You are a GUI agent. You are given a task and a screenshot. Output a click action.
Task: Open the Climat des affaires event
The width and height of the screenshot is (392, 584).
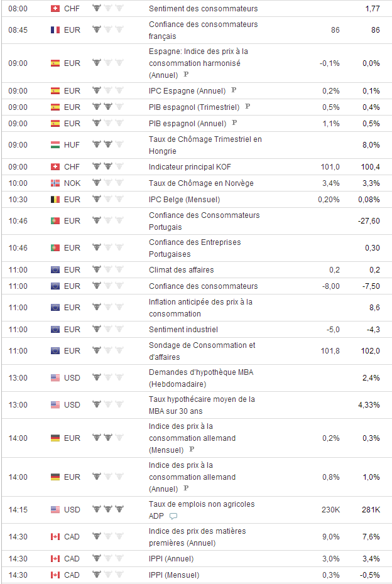coord(181,270)
